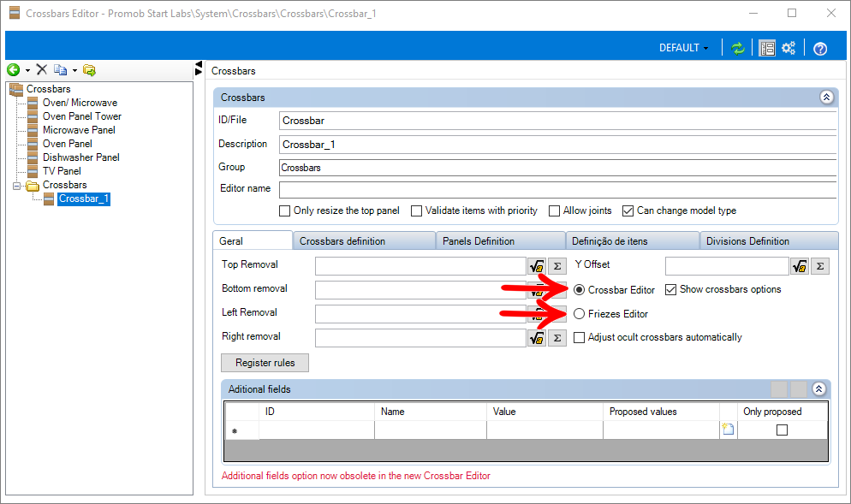This screenshot has height=504, width=851.
Task: Click the list layout icon in blue bar
Action: [x=767, y=48]
